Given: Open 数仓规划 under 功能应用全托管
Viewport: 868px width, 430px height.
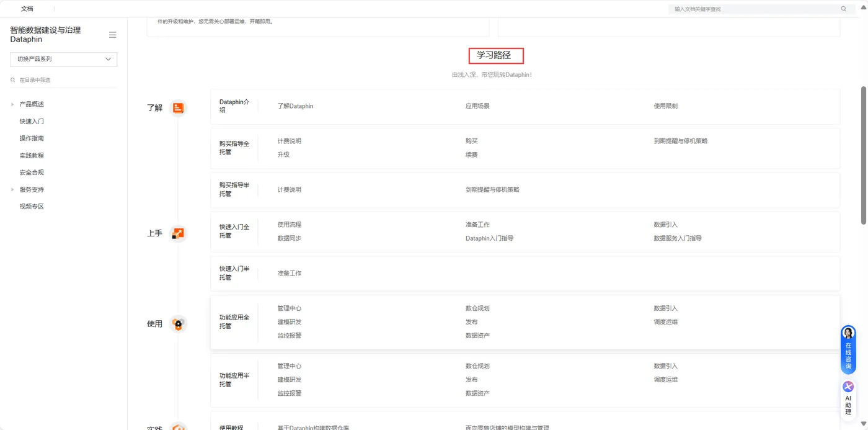Looking at the screenshot, I should click(x=477, y=308).
